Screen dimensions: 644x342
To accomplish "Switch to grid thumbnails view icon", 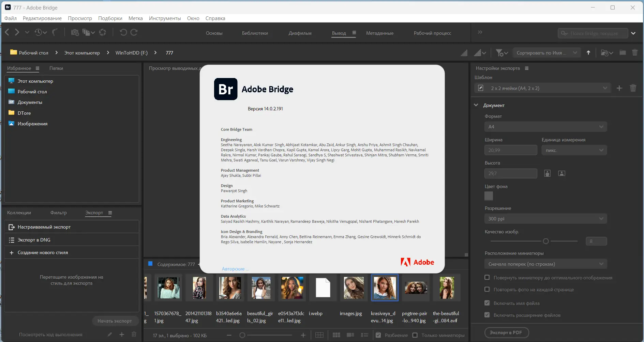I will [336, 335].
